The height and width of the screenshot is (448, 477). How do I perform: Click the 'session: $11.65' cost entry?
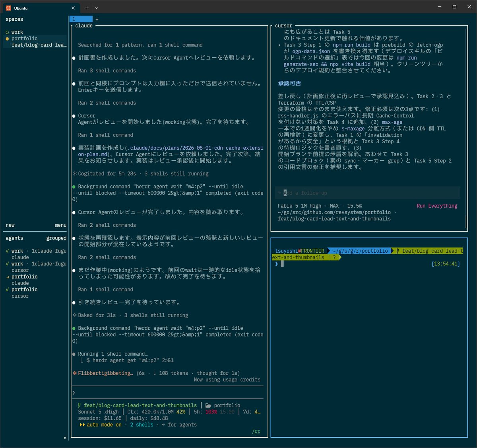coord(100,418)
